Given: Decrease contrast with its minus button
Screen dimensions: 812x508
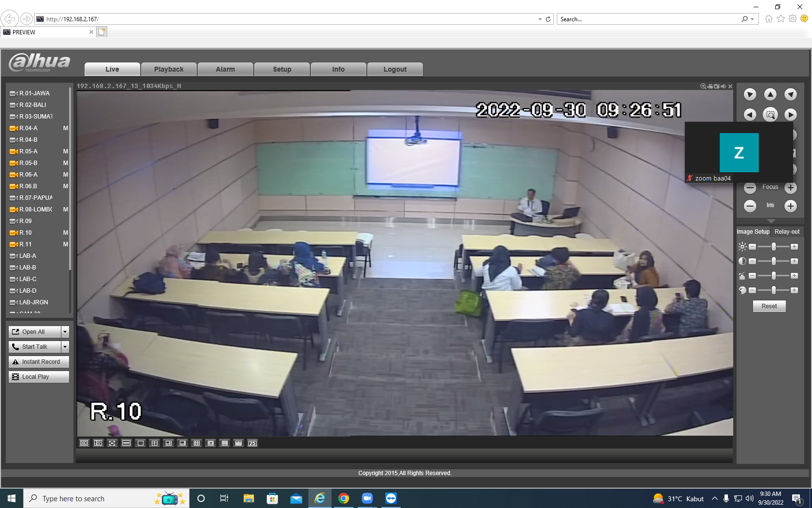Looking at the screenshot, I should point(752,261).
